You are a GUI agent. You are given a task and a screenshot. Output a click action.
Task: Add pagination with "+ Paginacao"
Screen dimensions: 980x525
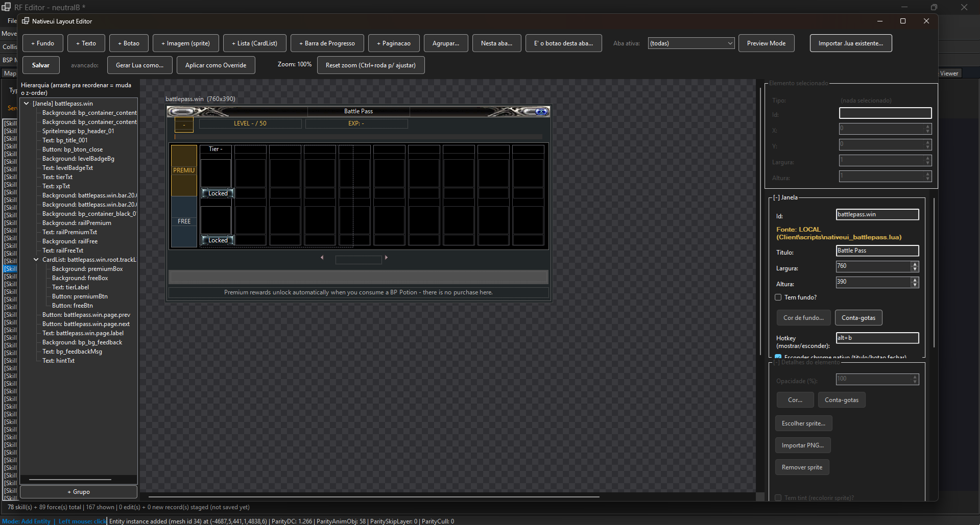[394, 43]
